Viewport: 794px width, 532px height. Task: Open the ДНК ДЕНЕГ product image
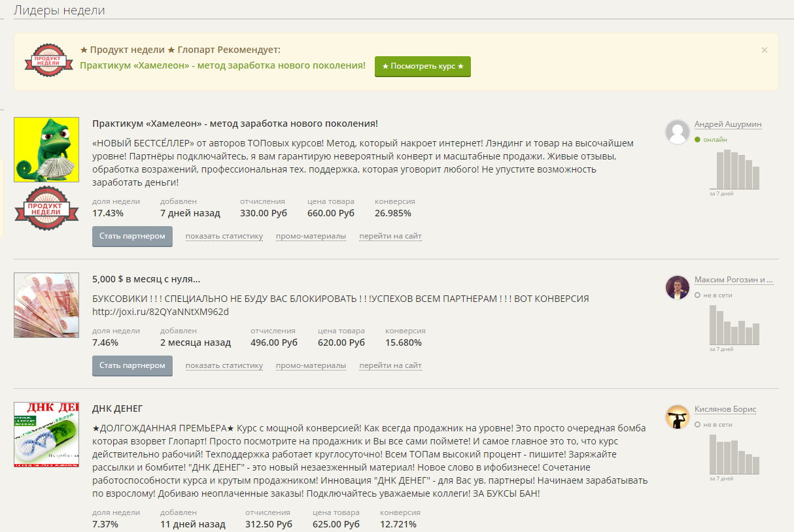point(46,435)
